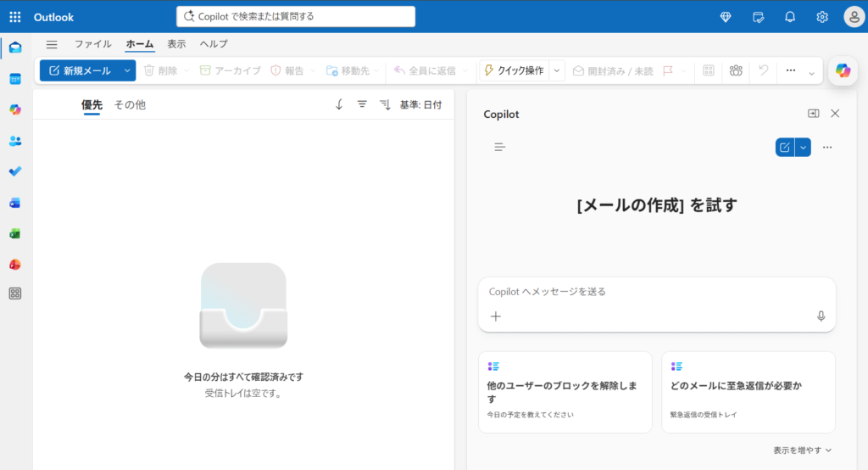Image resolution: width=868 pixels, height=470 pixels.
Task: Toggle the navigation pane hamburger icon
Action: [52, 44]
